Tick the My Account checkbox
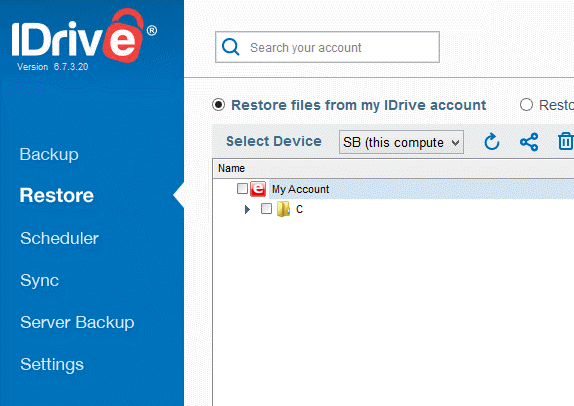 (x=242, y=189)
